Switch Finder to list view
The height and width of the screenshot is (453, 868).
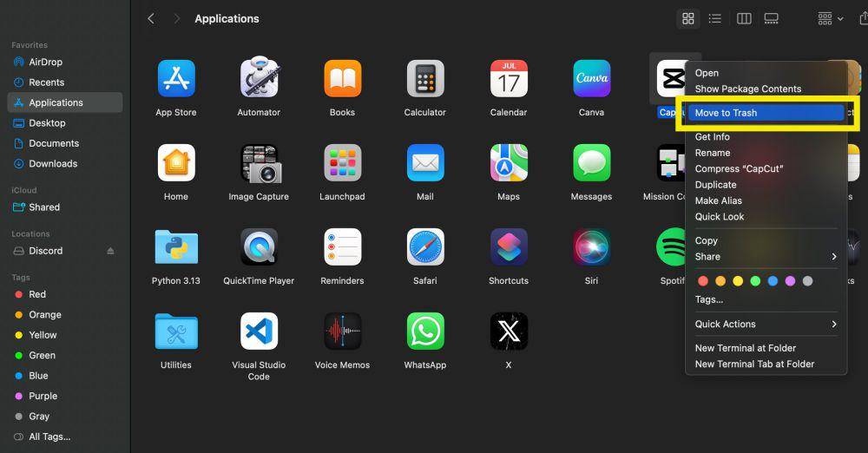[x=714, y=19]
